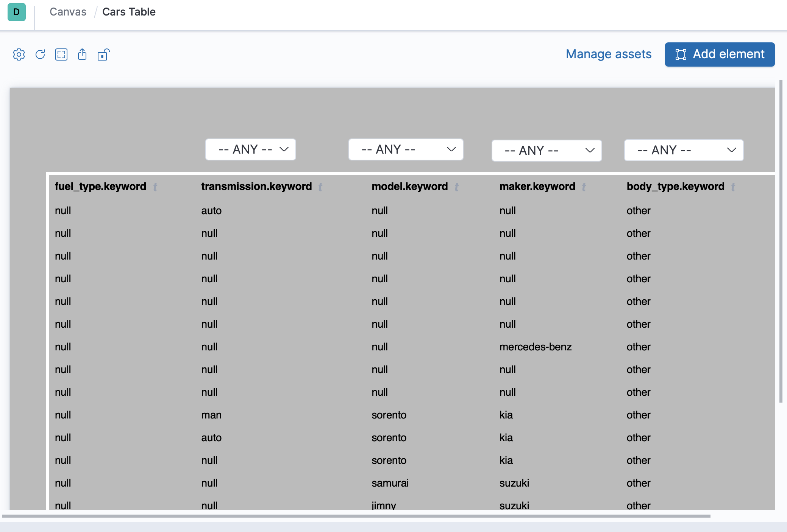
Task: Click fuel_type.keyword column type icon
Action: click(155, 187)
